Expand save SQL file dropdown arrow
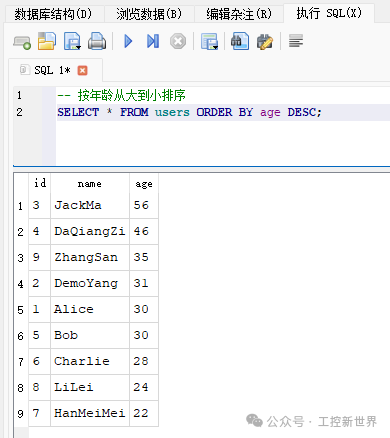 (78, 48)
